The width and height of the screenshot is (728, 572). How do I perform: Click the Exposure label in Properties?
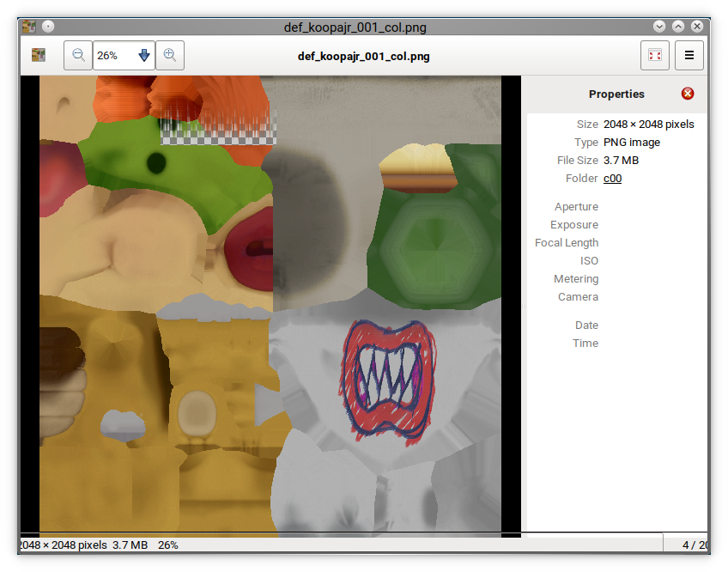coord(574,225)
